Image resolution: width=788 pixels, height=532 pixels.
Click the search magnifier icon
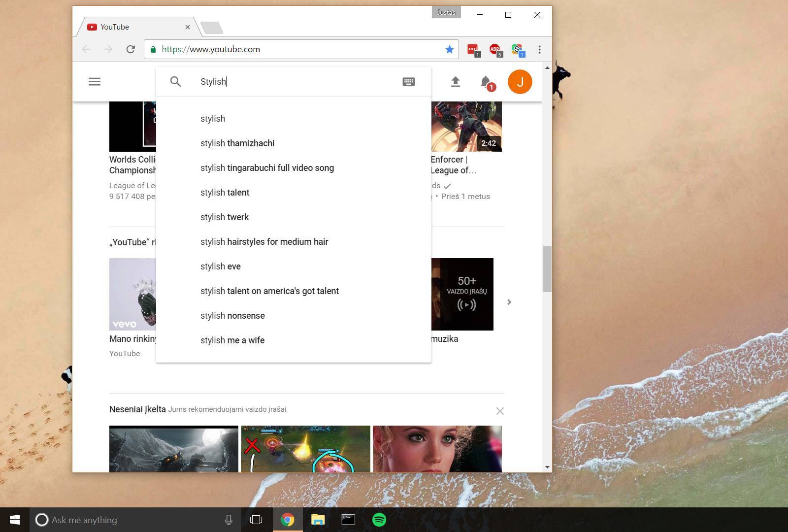(175, 82)
